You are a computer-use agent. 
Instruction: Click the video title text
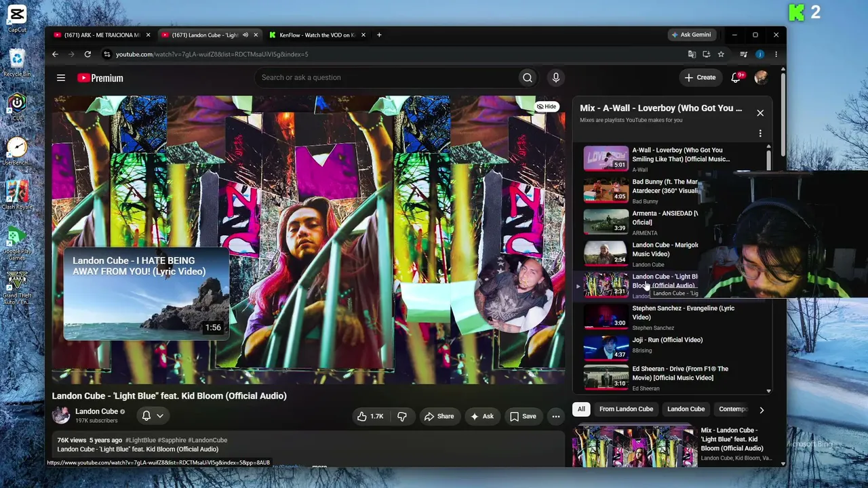(x=170, y=396)
